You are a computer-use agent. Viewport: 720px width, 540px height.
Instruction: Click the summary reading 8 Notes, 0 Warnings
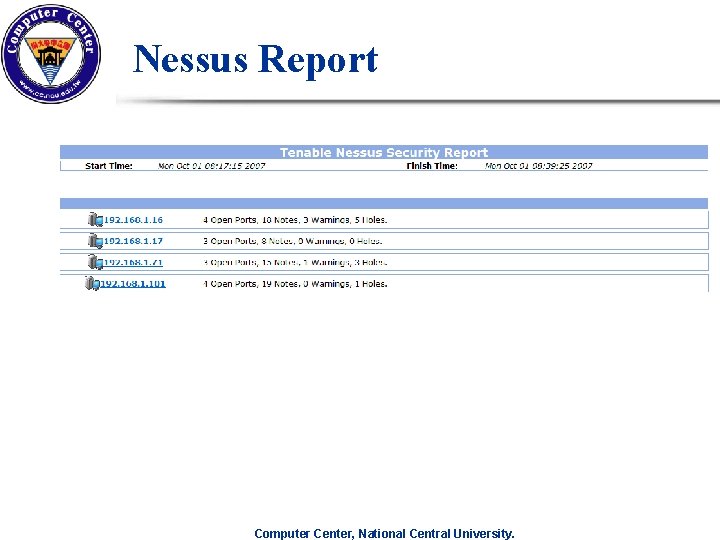click(292, 241)
